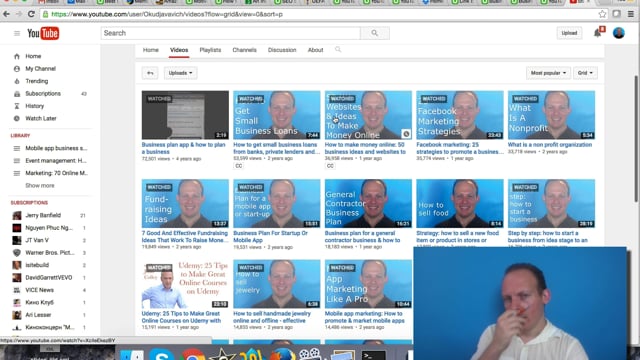Click the search magnifier button
Image resolution: width=640 pixels, height=360 pixels.
(x=375, y=33)
